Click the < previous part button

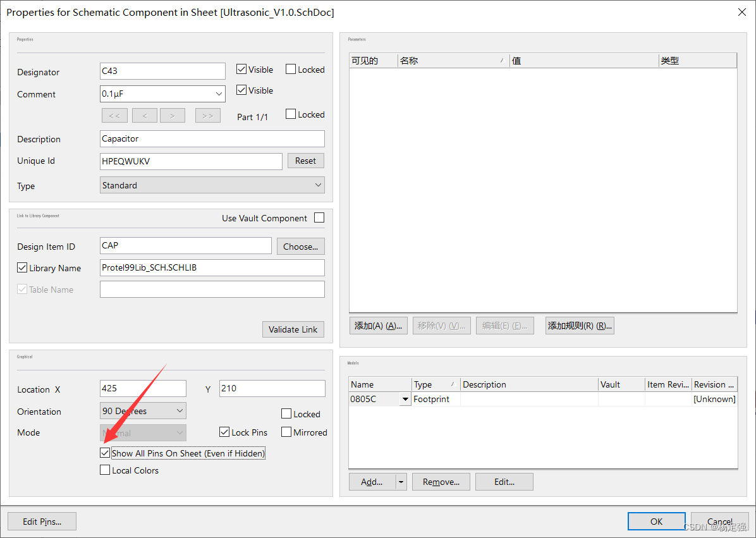145,116
